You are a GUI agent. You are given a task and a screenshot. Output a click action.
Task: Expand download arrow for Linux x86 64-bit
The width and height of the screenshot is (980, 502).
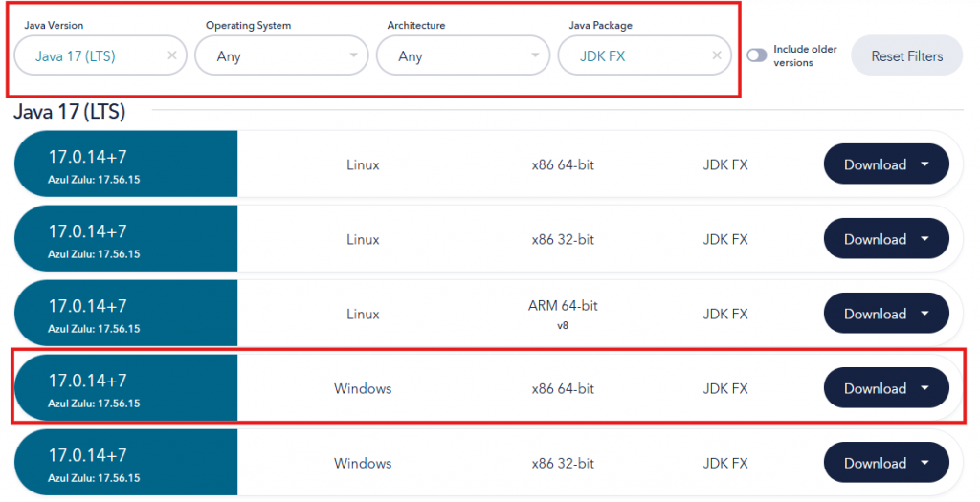(925, 164)
